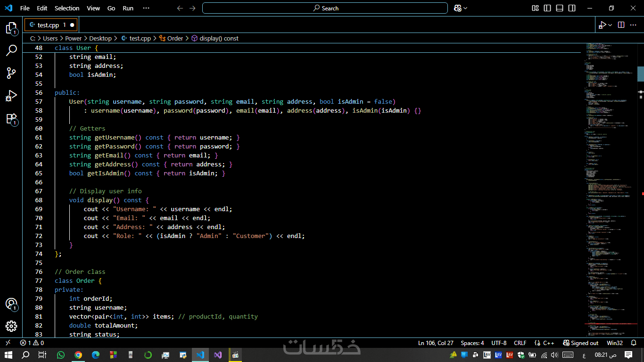The height and width of the screenshot is (362, 644).
Task: Open the Run and Debug view
Action: pos(11,96)
